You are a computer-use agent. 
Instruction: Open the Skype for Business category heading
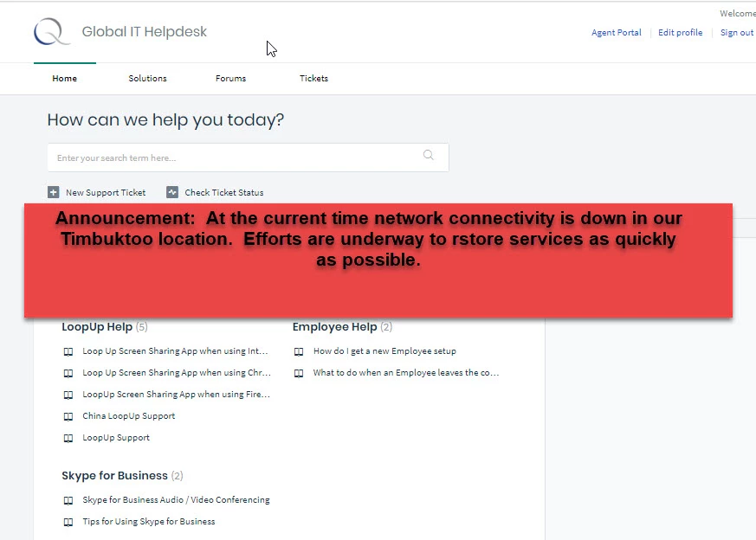click(x=115, y=475)
